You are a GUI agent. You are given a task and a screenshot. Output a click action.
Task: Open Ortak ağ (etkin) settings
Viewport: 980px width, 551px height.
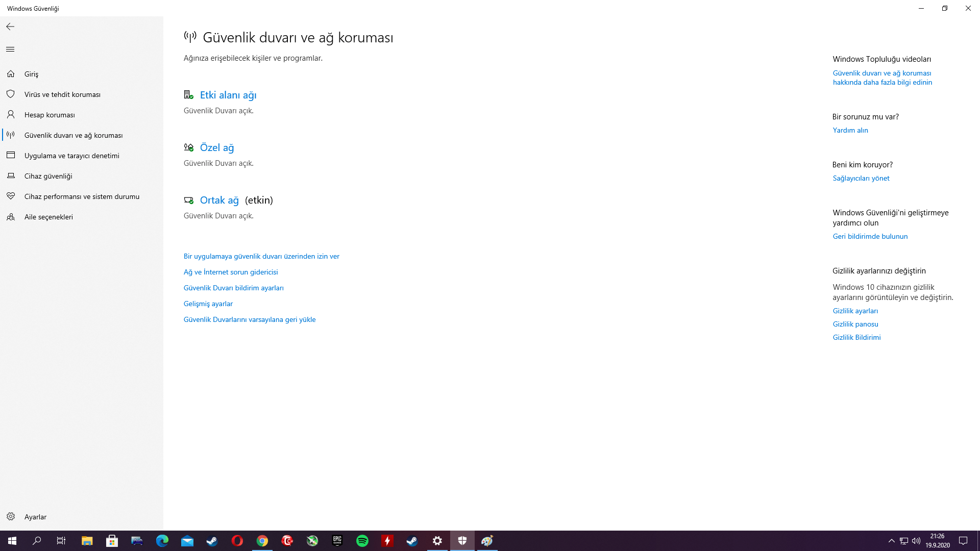pyautogui.click(x=219, y=201)
